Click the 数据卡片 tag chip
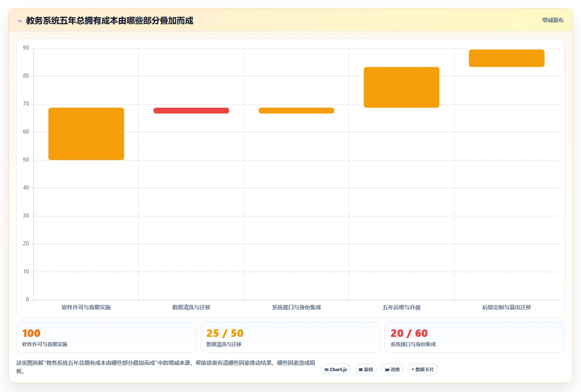 pos(423,369)
